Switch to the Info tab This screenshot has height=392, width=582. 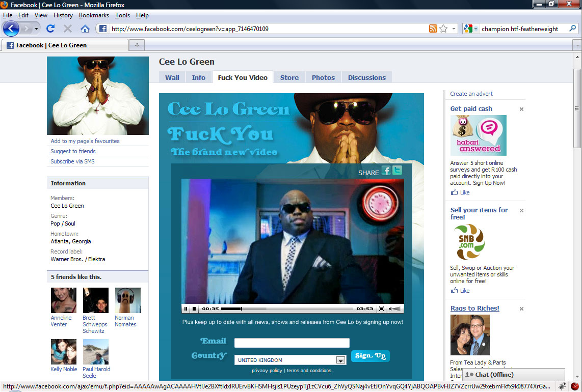pyautogui.click(x=199, y=77)
